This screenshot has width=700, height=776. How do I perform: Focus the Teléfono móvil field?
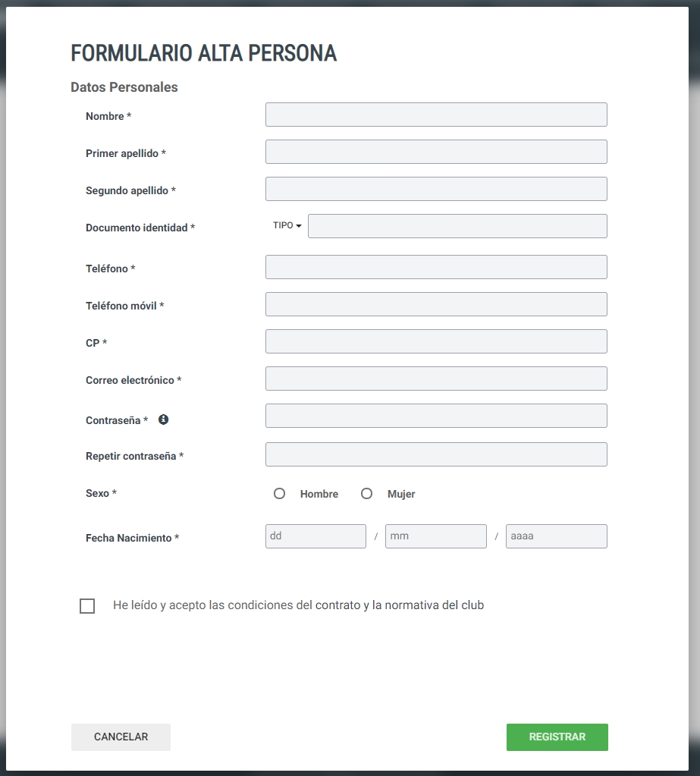436,304
